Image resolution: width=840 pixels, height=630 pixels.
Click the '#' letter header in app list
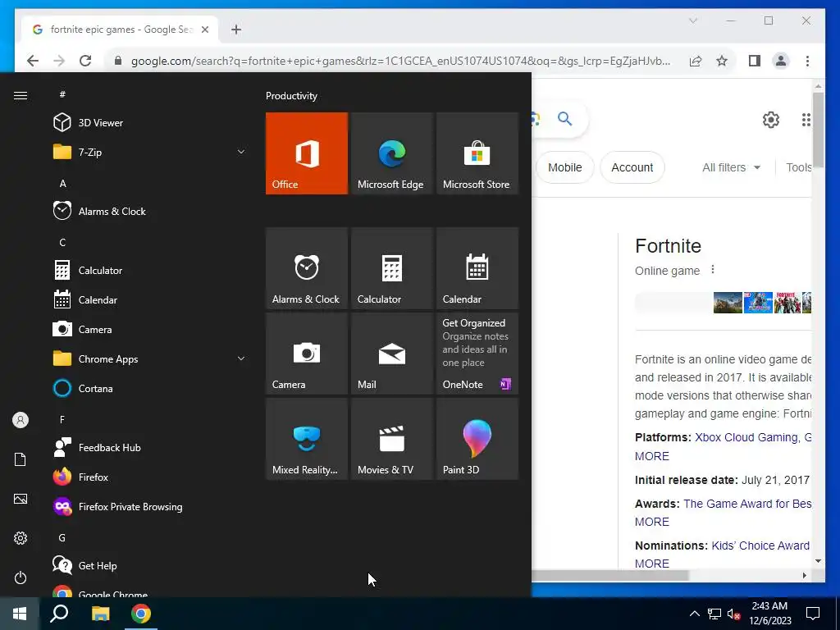coord(62,94)
